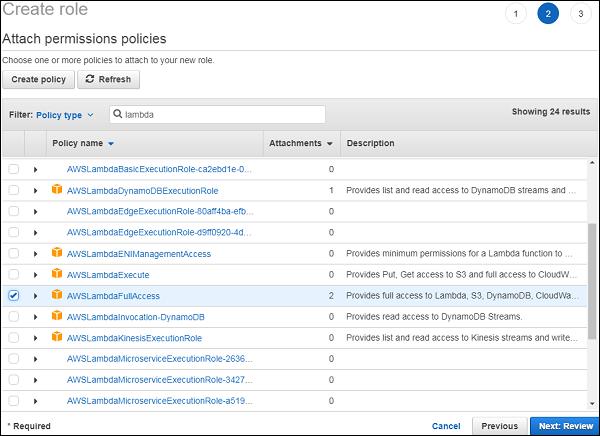Check the AWSLambdaExecute policy checkbox

(13, 275)
